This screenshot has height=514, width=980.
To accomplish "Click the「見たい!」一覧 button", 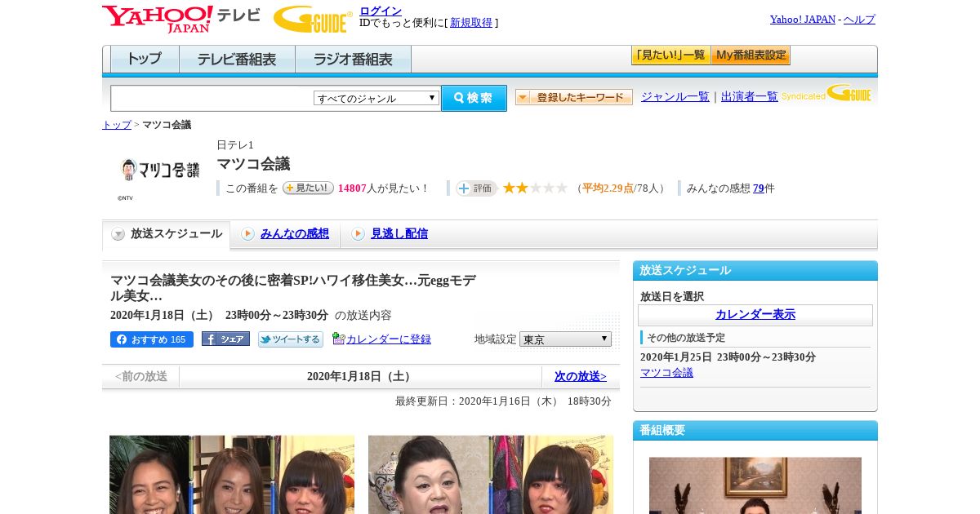I will tap(670, 55).
